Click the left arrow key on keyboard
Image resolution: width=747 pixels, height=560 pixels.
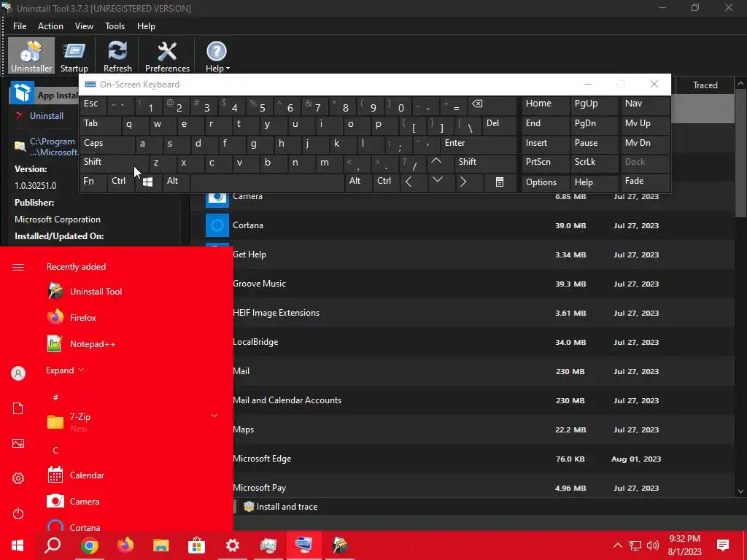(413, 182)
